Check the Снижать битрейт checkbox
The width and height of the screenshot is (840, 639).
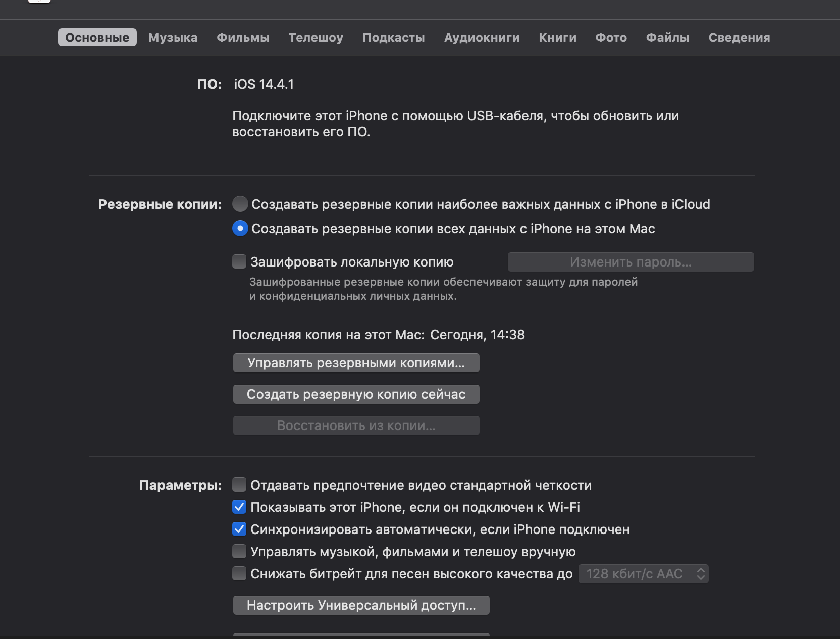tap(239, 573)
